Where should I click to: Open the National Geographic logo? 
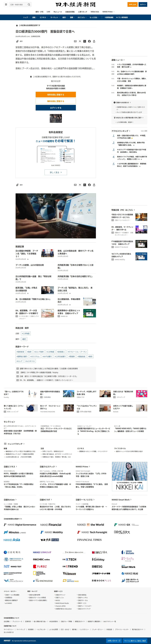(39, 574)
